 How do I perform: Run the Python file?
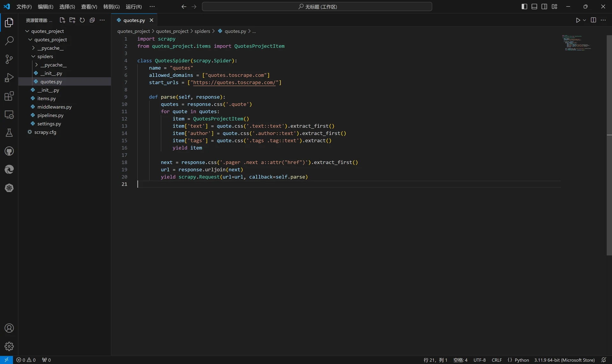pos(578,20)
